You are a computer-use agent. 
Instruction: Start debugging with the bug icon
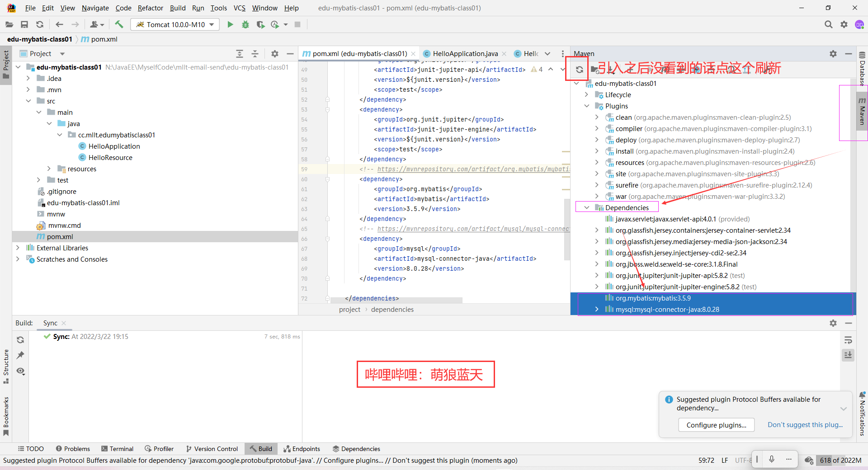tap(245, 24)
